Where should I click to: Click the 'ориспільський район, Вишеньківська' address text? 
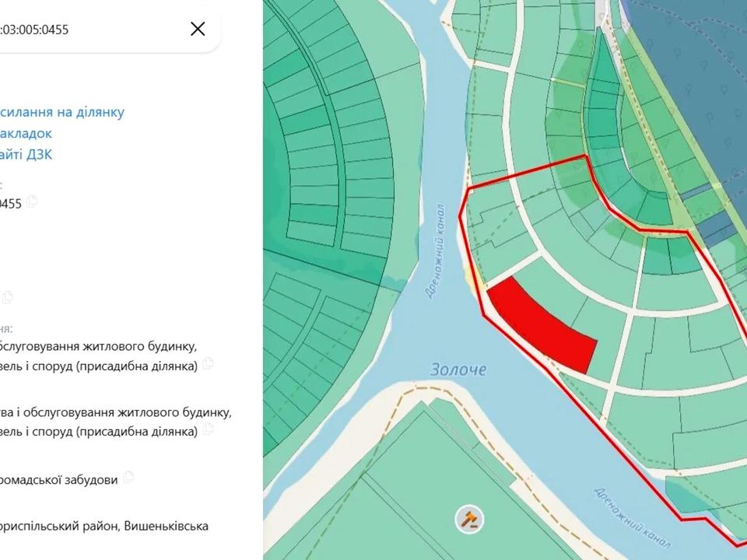(x=104, y=526)
